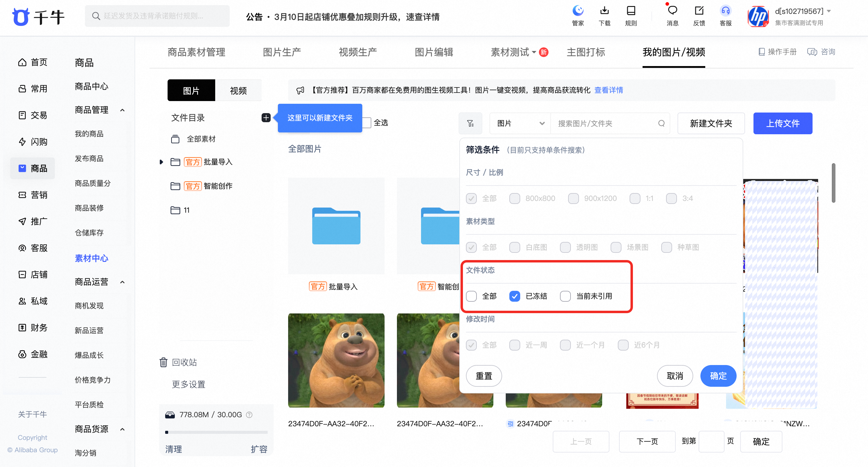Viewport: 868px width, 467px height.
Task: Check the 900x1200 size option
Action: click(x=573, y=198)
